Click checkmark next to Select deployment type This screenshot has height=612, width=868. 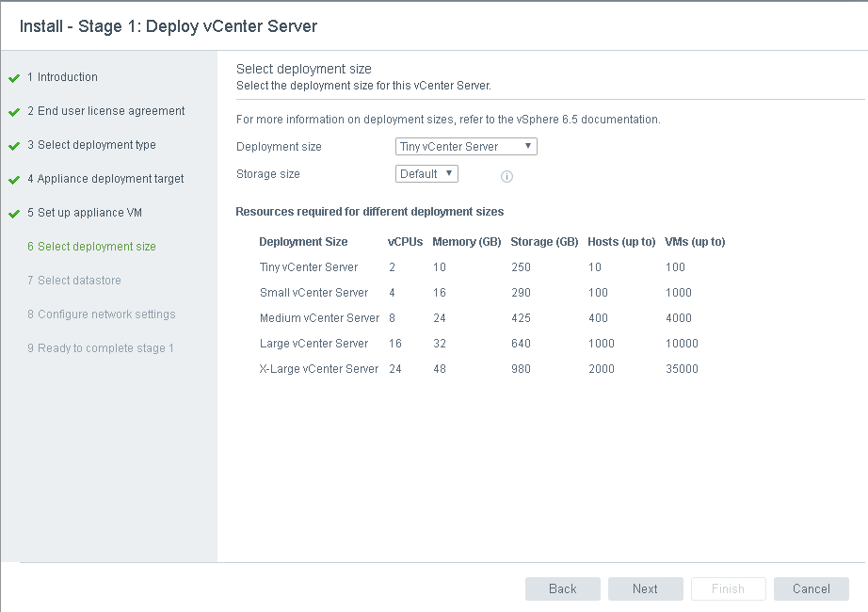click(x=14, y=146)
